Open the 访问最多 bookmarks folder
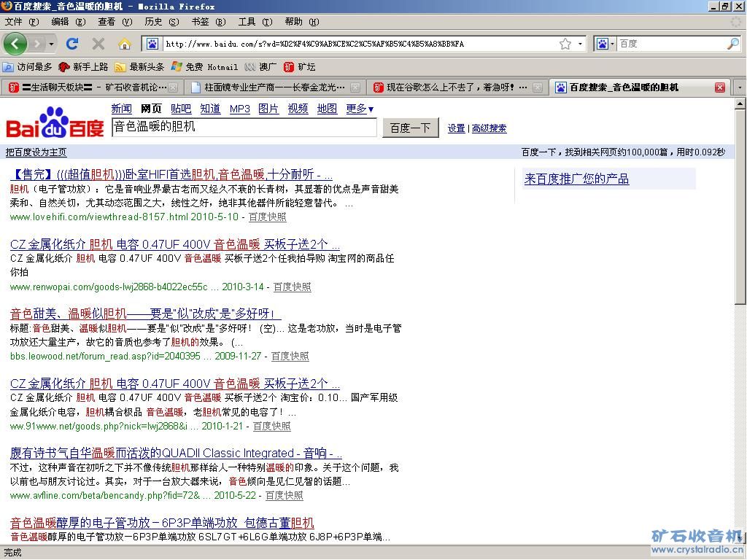747x560 pixels. [28, 66]
